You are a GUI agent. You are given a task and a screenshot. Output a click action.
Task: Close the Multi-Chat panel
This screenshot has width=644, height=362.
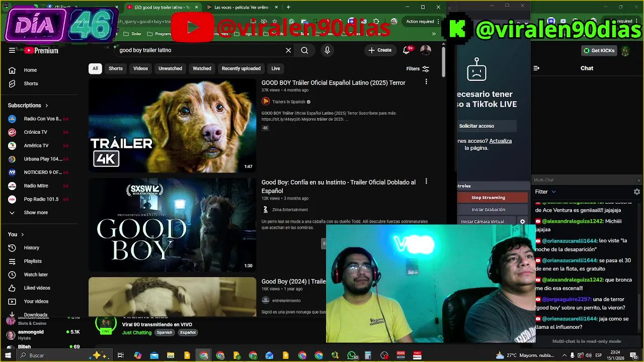click(638, 180)
